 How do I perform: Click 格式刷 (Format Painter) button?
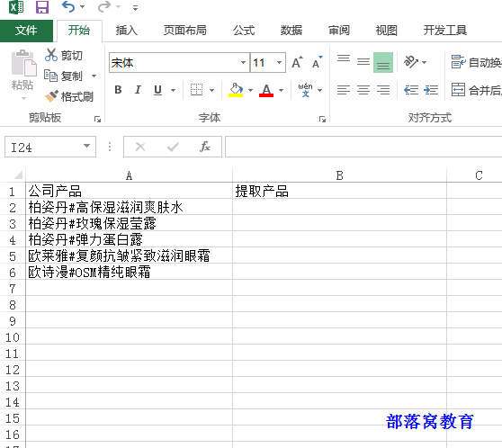[x=68, y=96]
